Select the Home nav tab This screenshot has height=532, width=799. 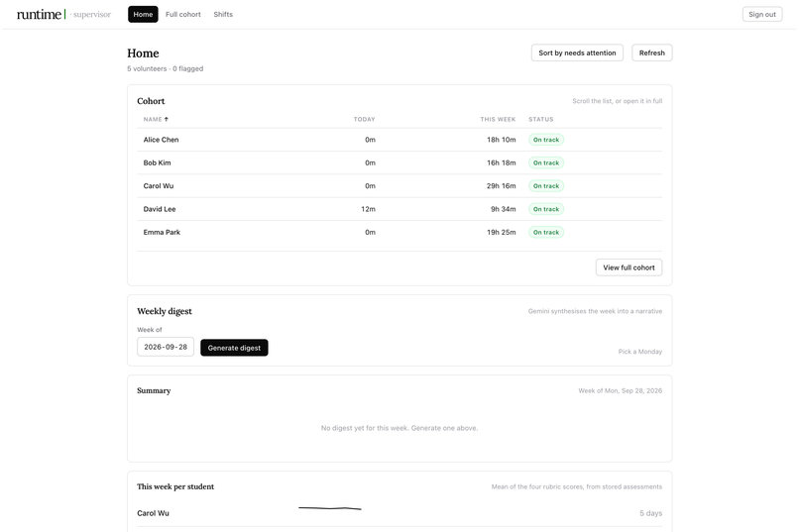(143, 14)
